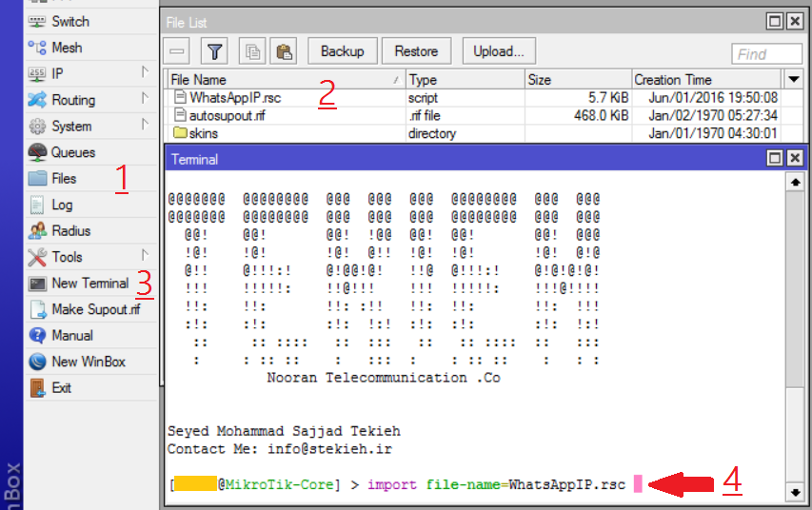
Task: Click the paste clipboard button
Action: coord(284,51)
